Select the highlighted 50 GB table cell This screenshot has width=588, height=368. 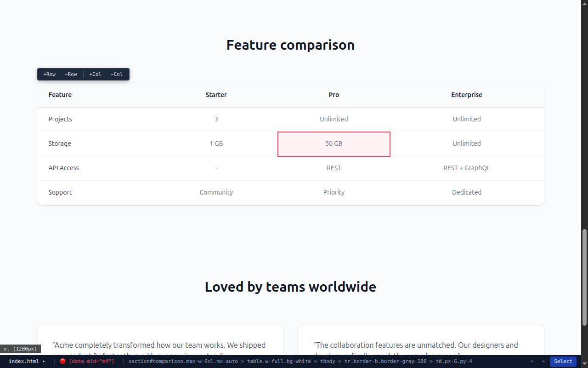click(x=334, y=144)
